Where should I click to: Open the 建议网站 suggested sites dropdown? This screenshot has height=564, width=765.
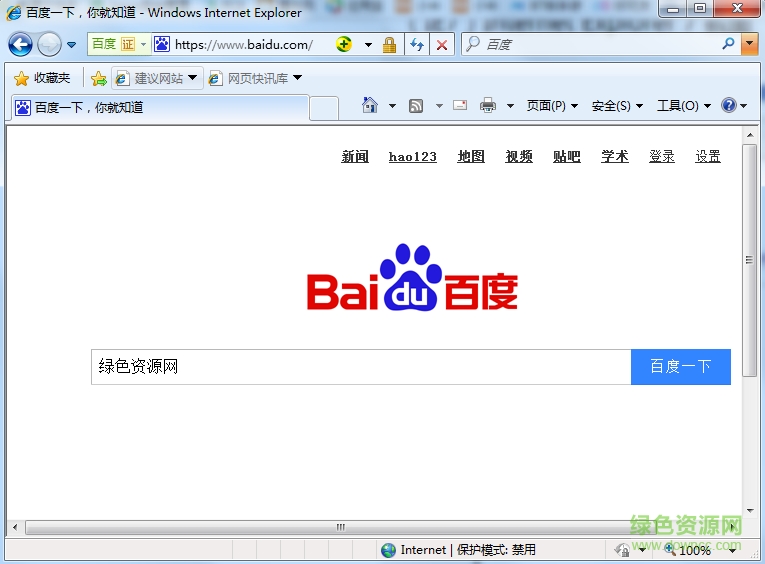(157, 78)
